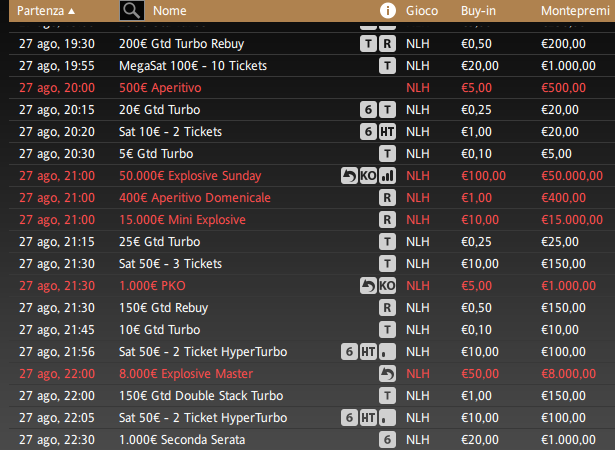Click KO icon on 50.000€ Explosive Sunday
615x450 pixels.
pyautogui.click(x=368, y=176)
